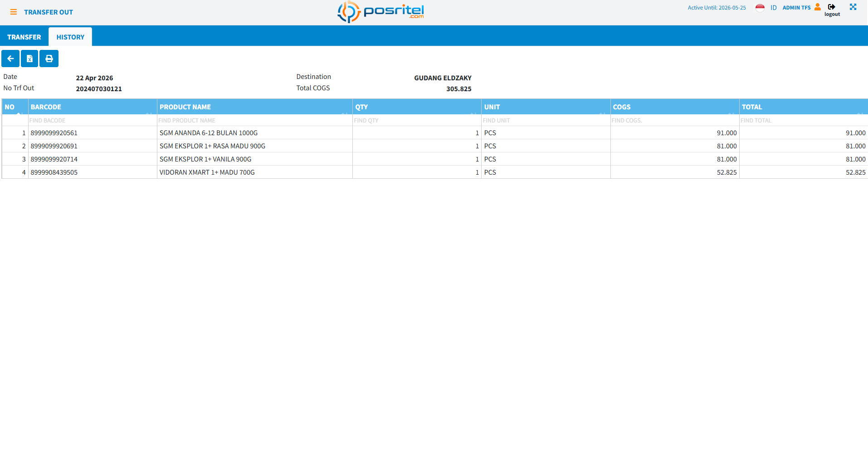Image resolution: width=868 pixels, height=450 pixels.
Task: Click SGM EKSPLOR 1+ VANILA 900G
Action: point(205,159)
